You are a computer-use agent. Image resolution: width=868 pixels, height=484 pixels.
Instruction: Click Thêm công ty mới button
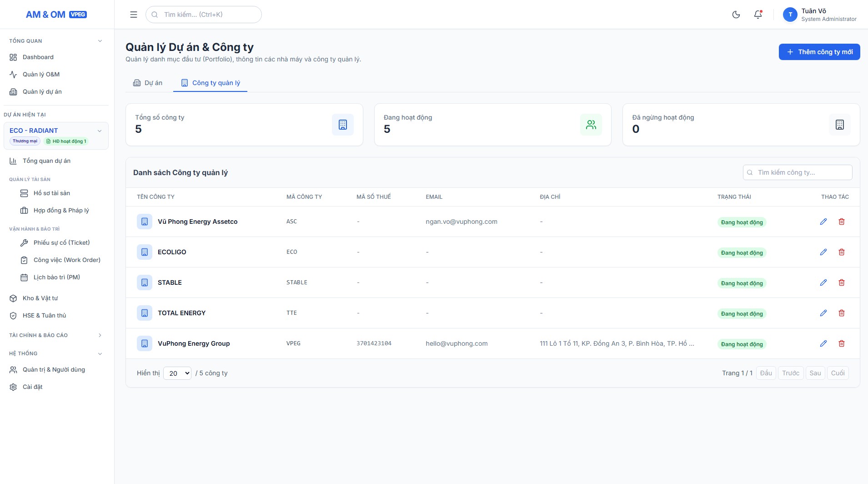click(x=819, y=52)
